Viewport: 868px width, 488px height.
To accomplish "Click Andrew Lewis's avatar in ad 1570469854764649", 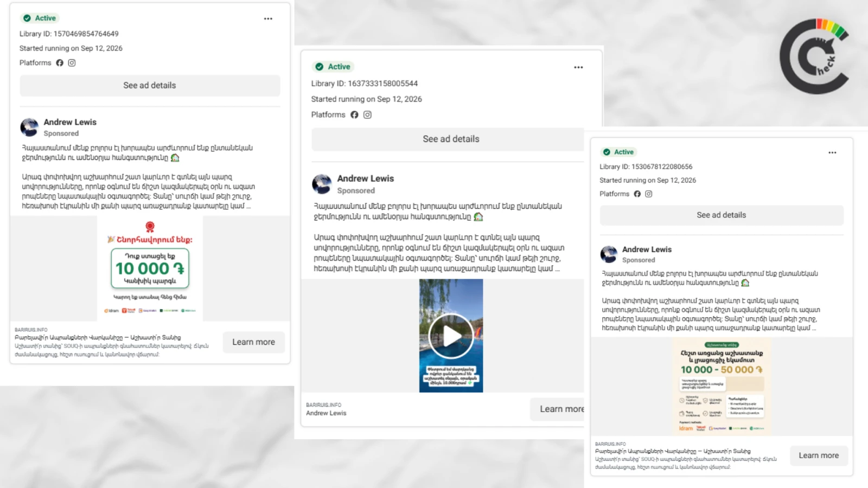I will click(x=29, y=127).
